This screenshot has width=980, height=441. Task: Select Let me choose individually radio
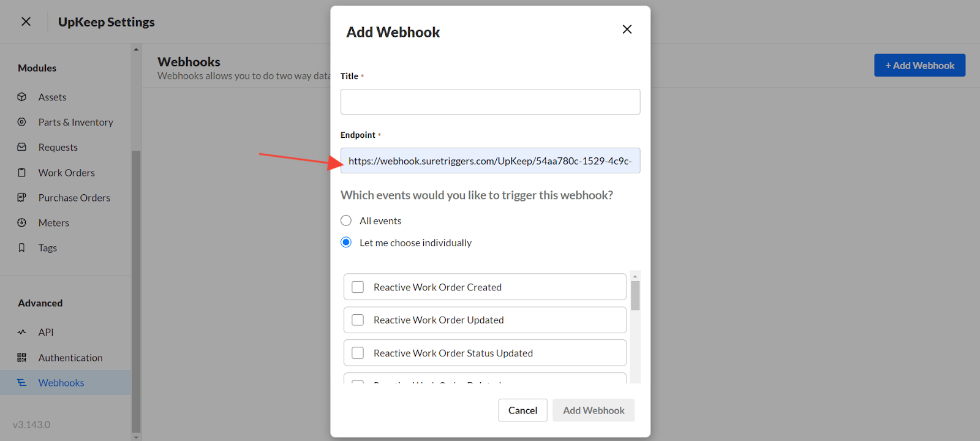346,243
